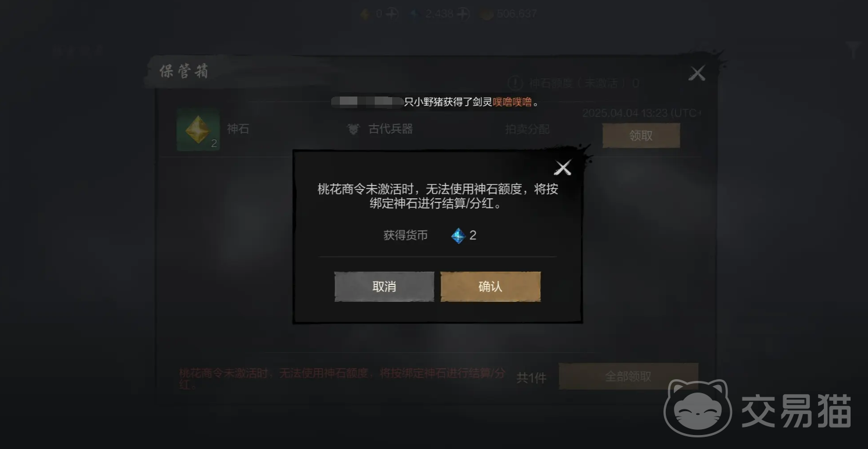Claim the 神石 item with 领取 button
Image resolution: width=868 pixels, height=449 pixels.
pyautogui.click(x=641, y=136)
